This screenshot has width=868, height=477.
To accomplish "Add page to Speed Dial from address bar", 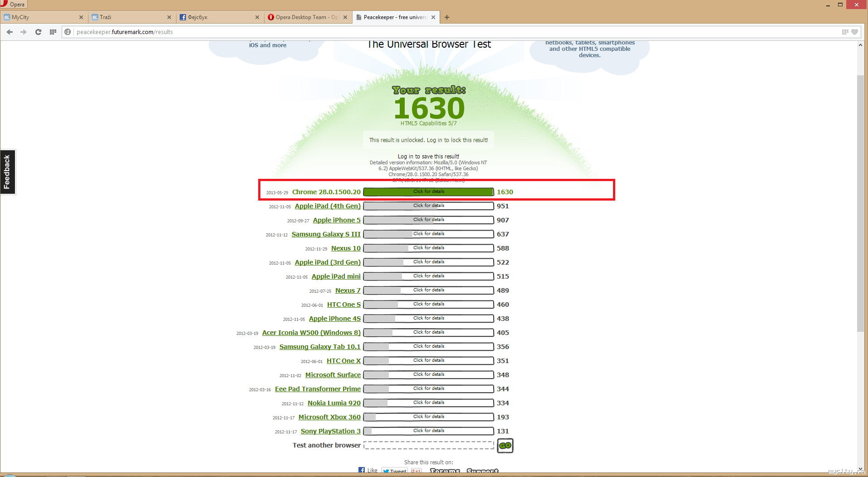I will (x=845, y=32).
